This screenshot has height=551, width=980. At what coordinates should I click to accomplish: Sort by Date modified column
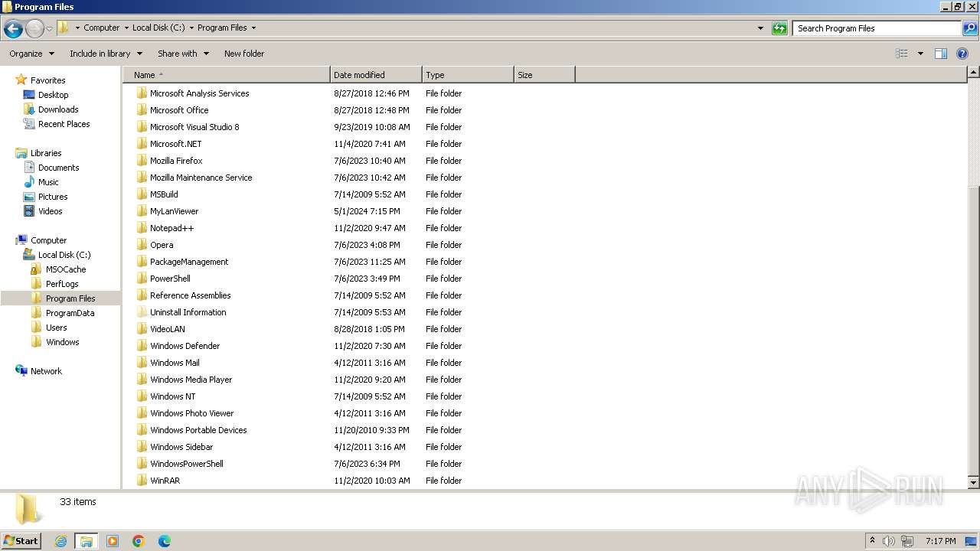(x=376, y=75)
